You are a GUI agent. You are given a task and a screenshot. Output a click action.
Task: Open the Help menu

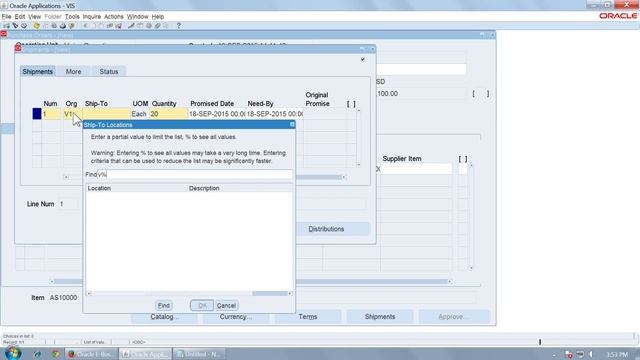158,17
